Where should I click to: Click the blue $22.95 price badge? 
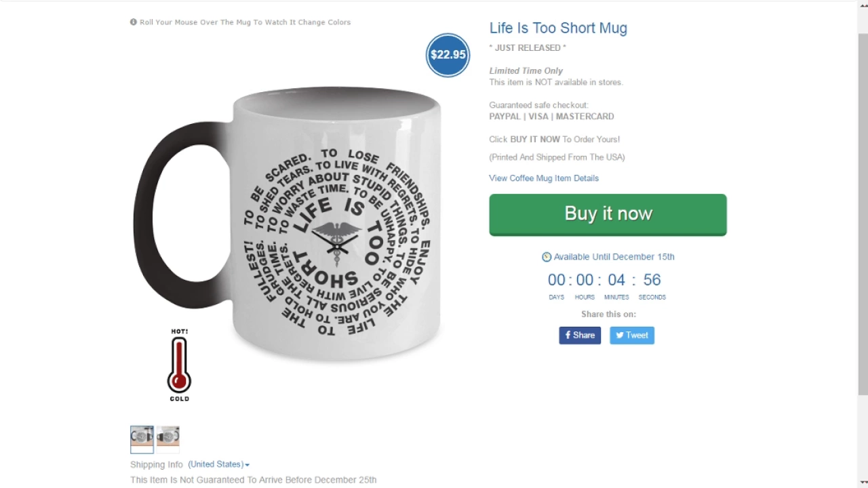(448, 55)
